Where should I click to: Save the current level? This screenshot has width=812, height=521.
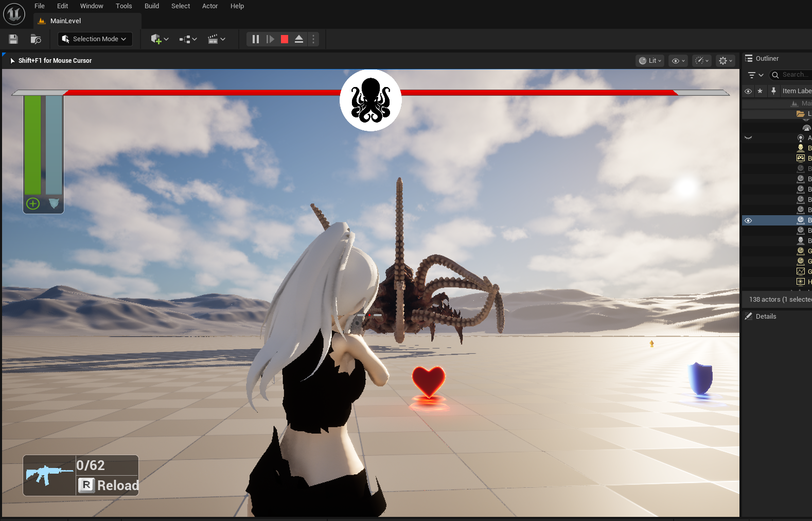pyautogui.click(x=13, y=39)
